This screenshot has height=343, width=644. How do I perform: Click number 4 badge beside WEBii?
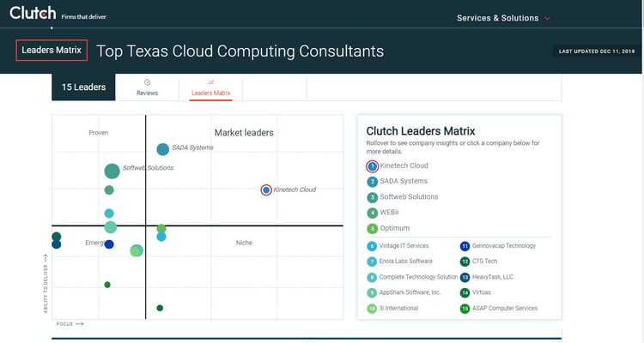[x=372, y=213]
